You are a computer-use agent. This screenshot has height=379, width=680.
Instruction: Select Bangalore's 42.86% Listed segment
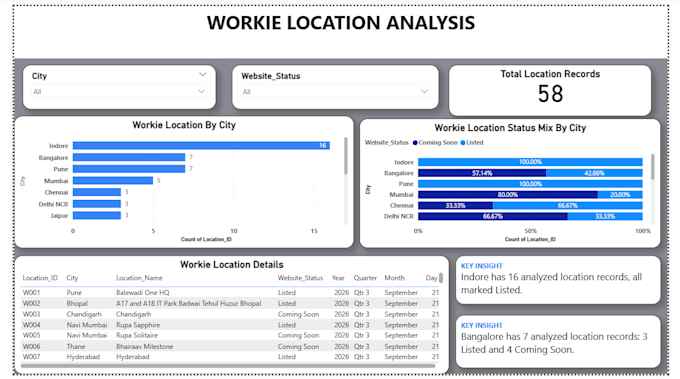tap(594, 173)
